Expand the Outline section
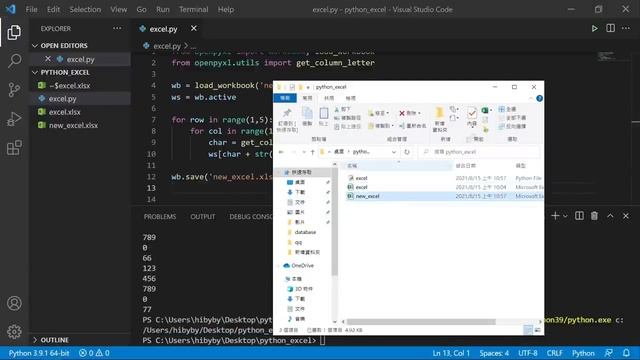 click(x=35, y=340)
